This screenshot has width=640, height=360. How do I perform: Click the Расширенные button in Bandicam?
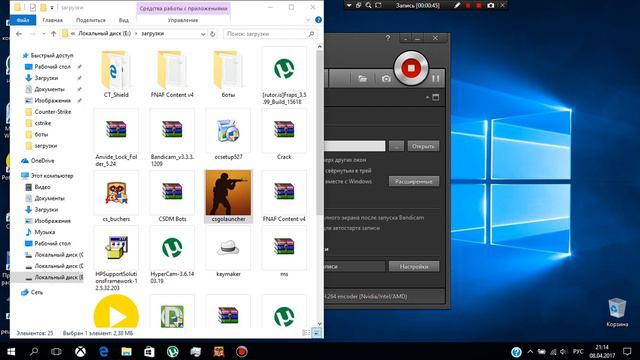click(414, 181)
